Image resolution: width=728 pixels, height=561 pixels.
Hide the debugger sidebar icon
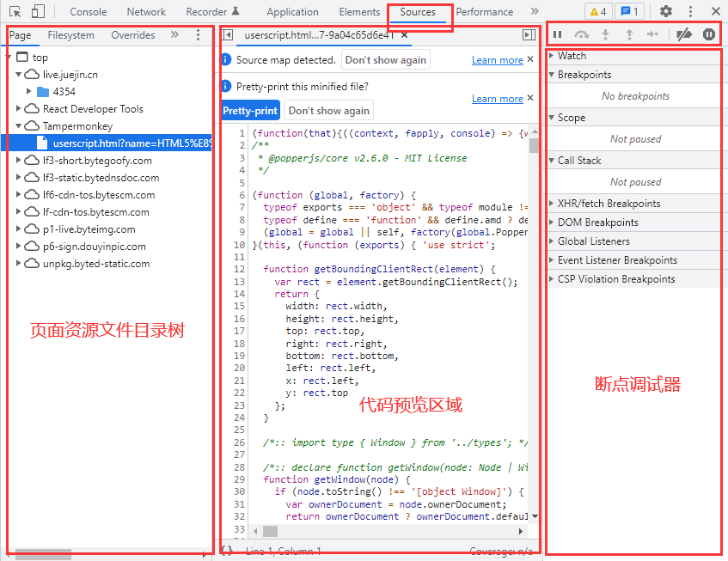(x=529, y=35)
